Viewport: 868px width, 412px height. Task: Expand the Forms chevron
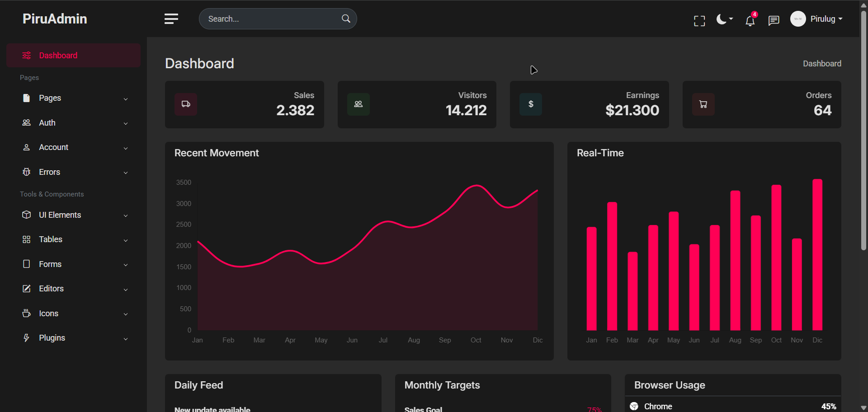point(126,265)
